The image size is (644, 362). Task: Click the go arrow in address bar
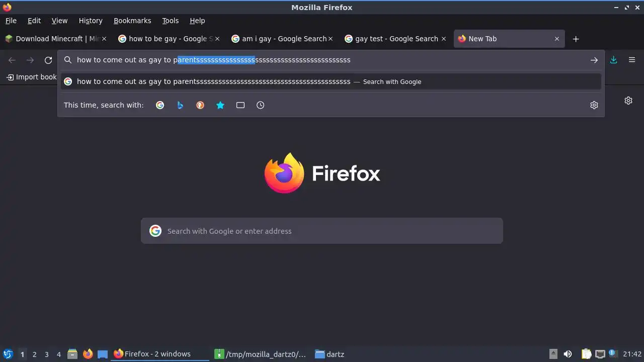pos(594,60)
